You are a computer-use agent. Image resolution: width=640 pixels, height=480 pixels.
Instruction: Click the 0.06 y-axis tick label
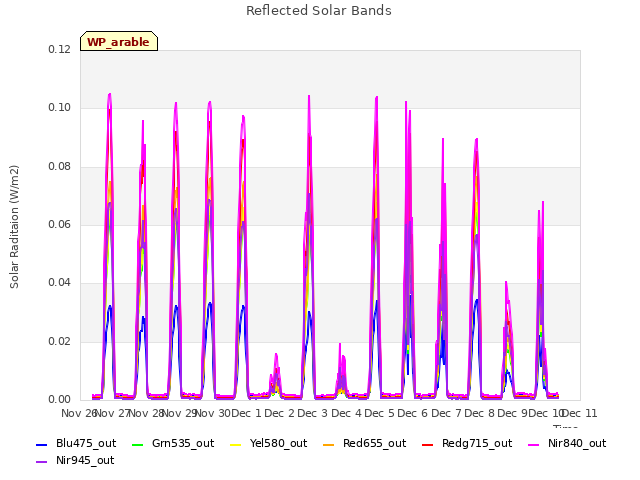click(x=60, y=224)
